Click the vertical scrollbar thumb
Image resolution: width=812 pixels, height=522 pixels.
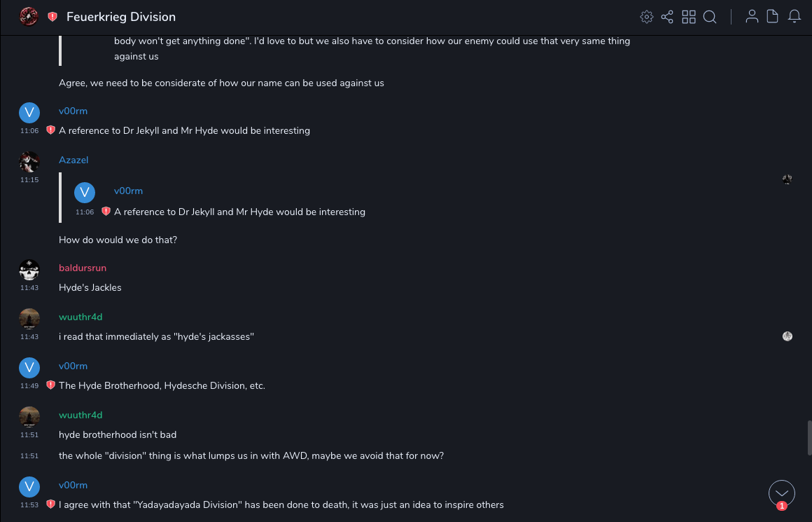tap(809, 438)
